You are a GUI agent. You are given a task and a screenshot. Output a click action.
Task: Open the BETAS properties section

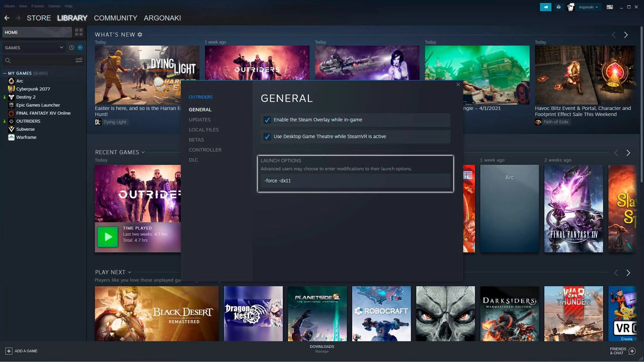click(x=196, y=140)
